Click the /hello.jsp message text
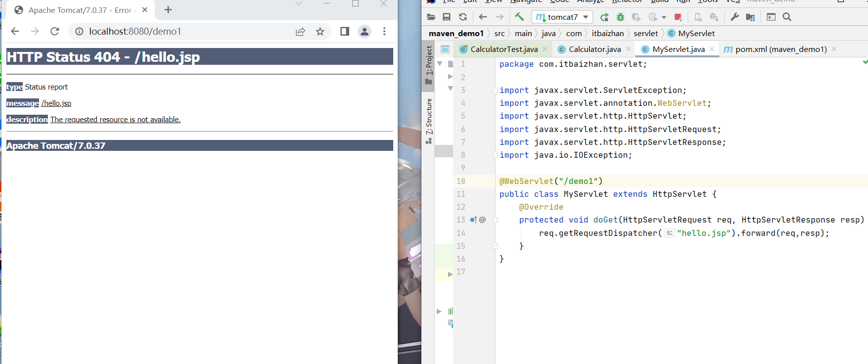The width and height of the screenshot is (868, 364). point(56,103)
